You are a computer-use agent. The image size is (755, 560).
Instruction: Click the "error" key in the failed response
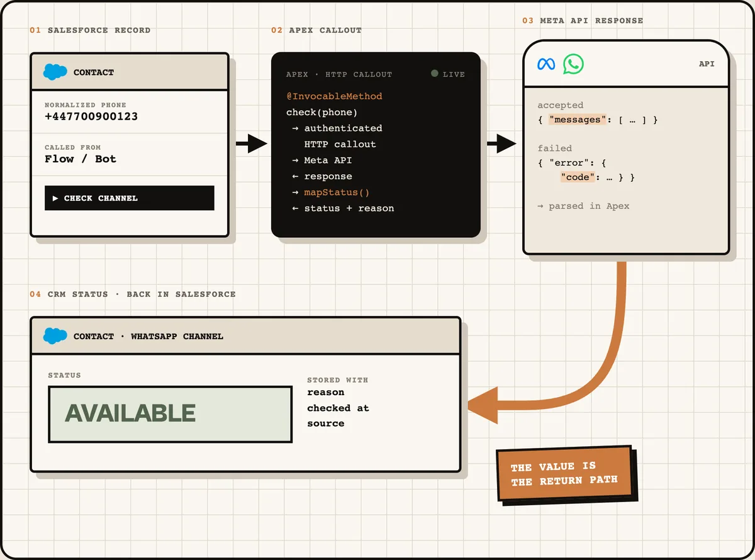click(570, 162)
